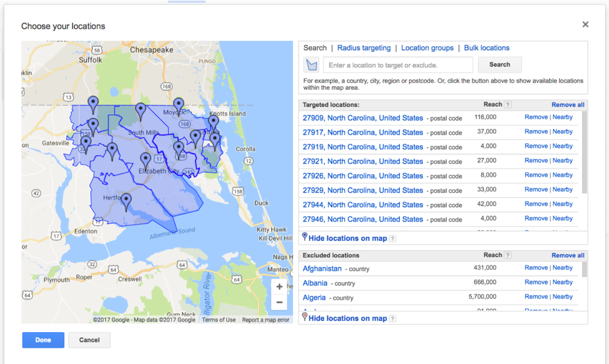Zoom out on the map with minus button
This screenshot has width=609, height=364.
coord(279,302)
